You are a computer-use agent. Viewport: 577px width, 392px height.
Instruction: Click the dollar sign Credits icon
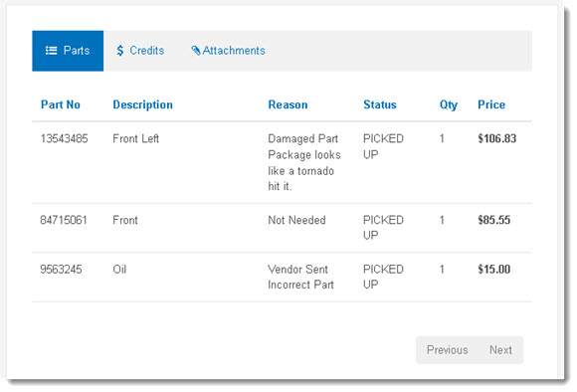pos(120,51)
